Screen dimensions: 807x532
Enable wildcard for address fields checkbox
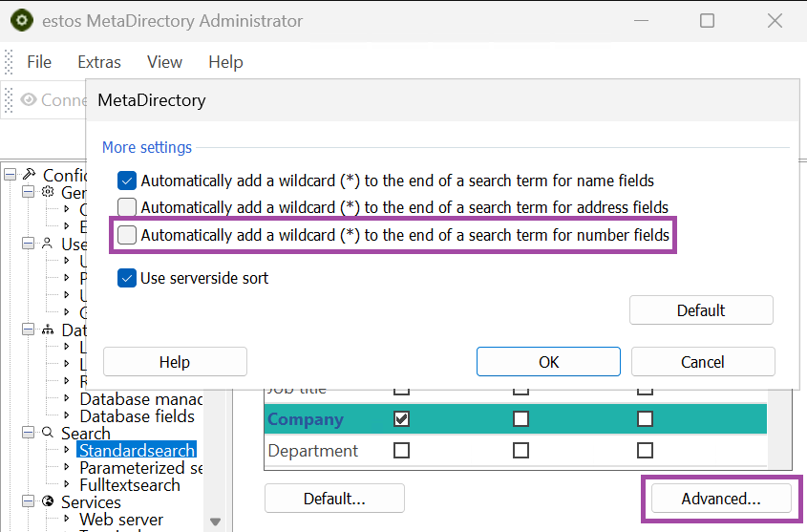[x=127, y=207]
